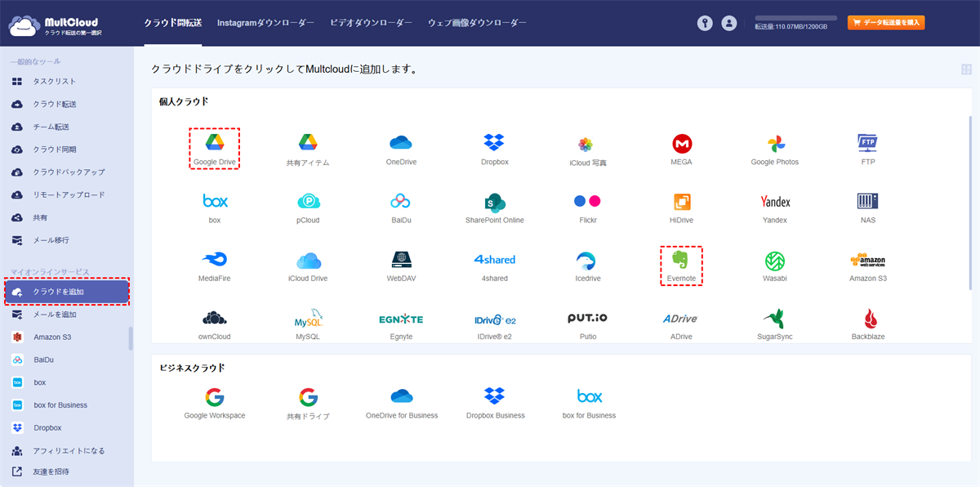Select 4shared cloud
980x487 pixels.
494,266
